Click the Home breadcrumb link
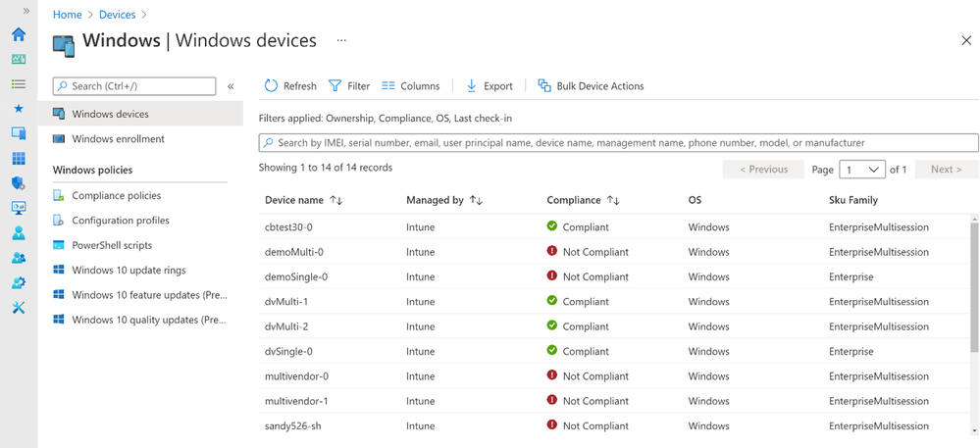Screen dimensions: 980x448 click(68, 14)
